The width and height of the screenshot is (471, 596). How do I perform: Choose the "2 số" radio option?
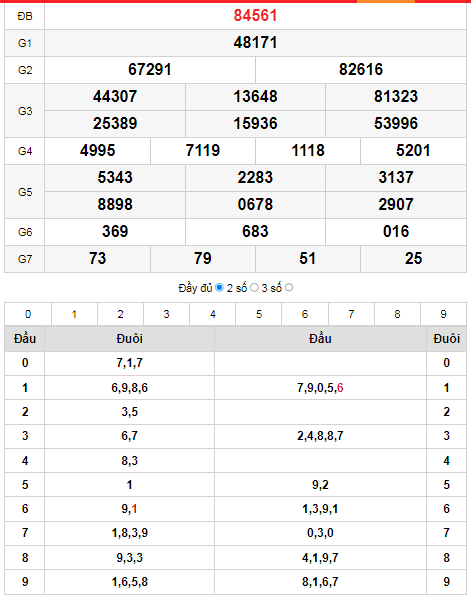click(254, 288)
